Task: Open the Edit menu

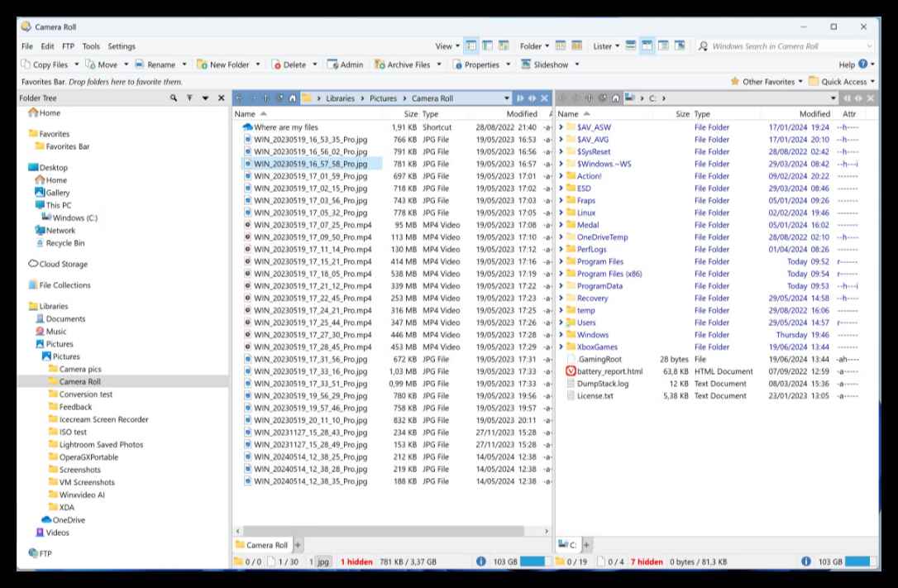Action: (47, 46)
